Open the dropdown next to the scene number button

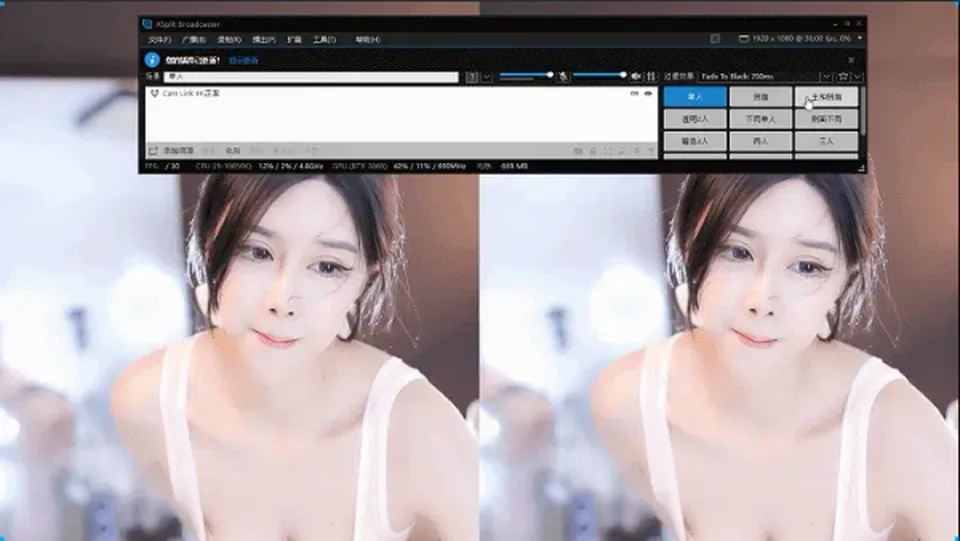coord(487,77)
